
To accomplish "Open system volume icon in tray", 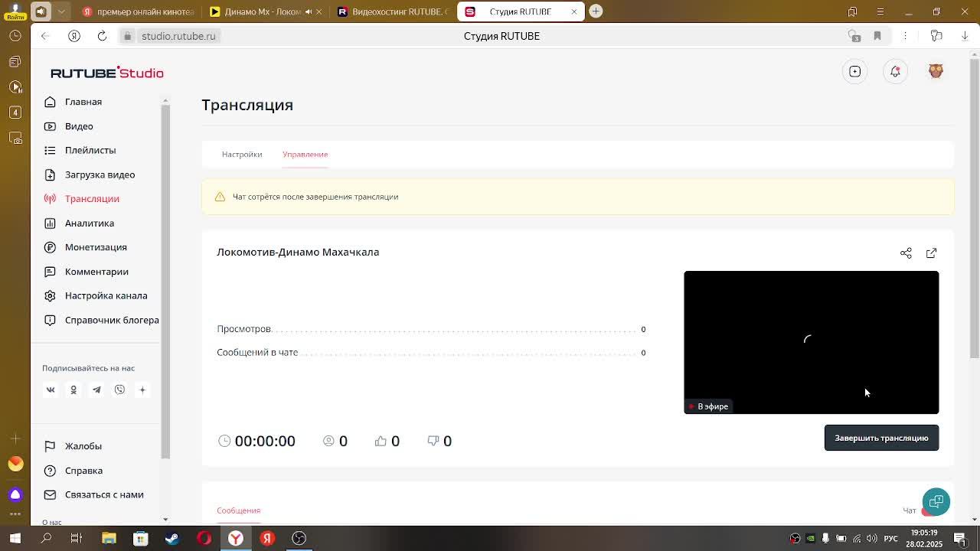I will (871, 539).
